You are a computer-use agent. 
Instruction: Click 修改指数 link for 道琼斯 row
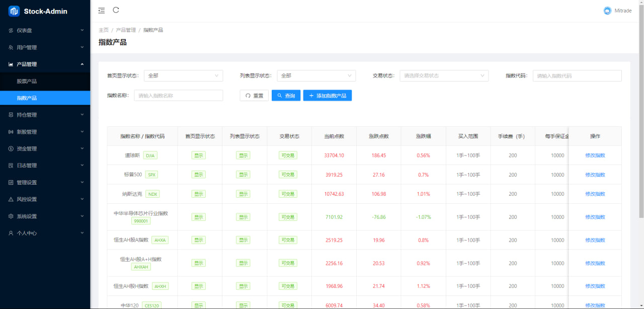tap(595, 156)
